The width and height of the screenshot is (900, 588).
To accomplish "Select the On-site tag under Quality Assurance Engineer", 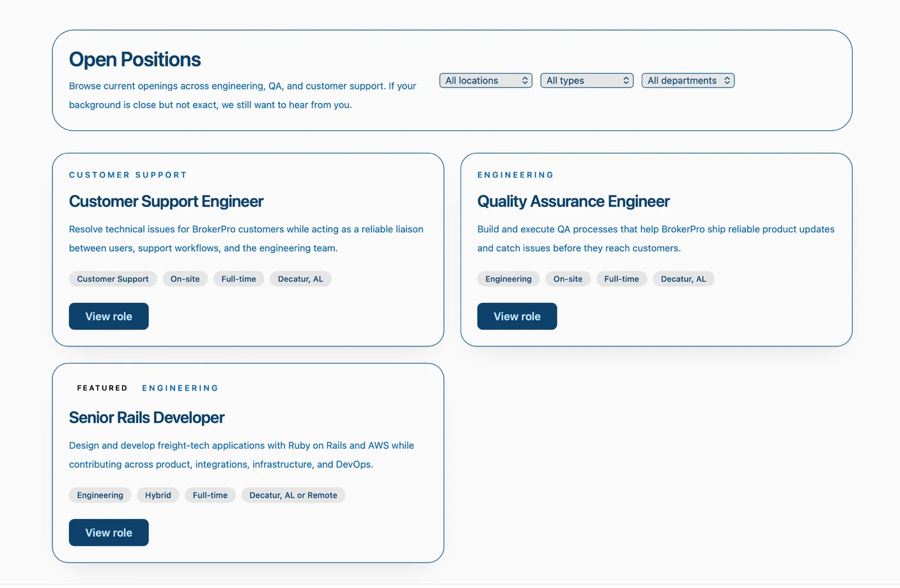I will pos(568,279).
